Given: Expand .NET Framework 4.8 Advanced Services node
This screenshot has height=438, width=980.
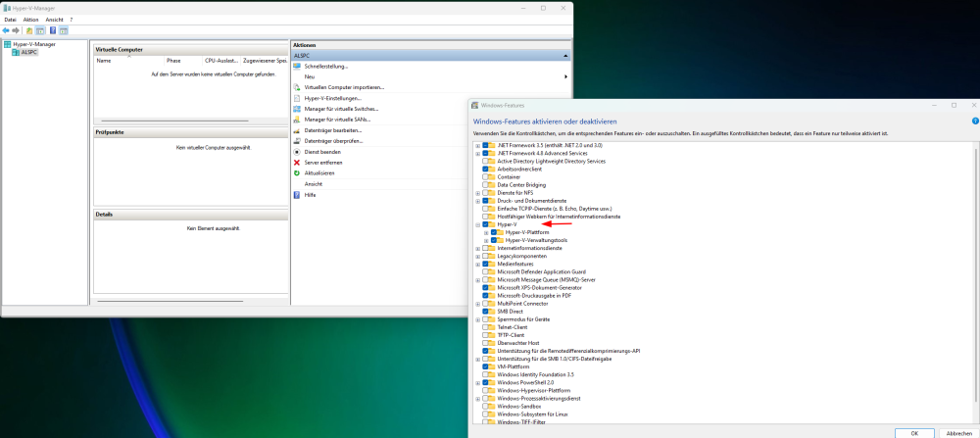Looking at the screenshot, I should (x=477, y=153).
